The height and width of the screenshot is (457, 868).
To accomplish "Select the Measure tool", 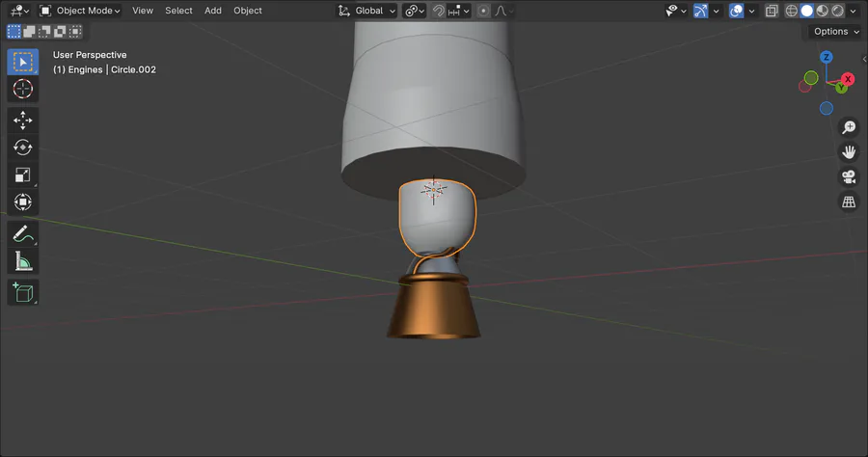I will click(x=23, y=261).
